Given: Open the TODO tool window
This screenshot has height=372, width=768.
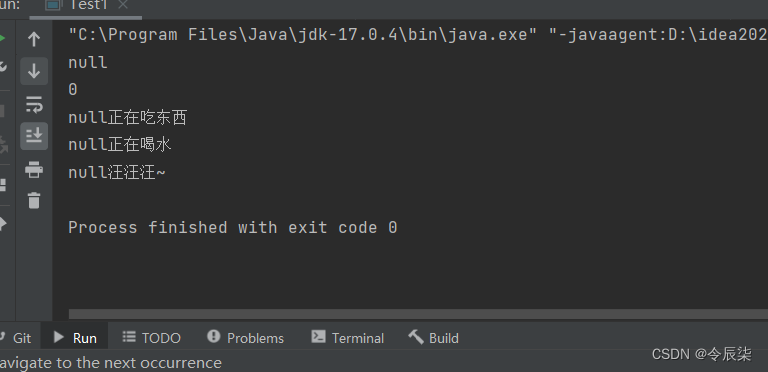Looking at the screenshot, I should coord(151,338).
